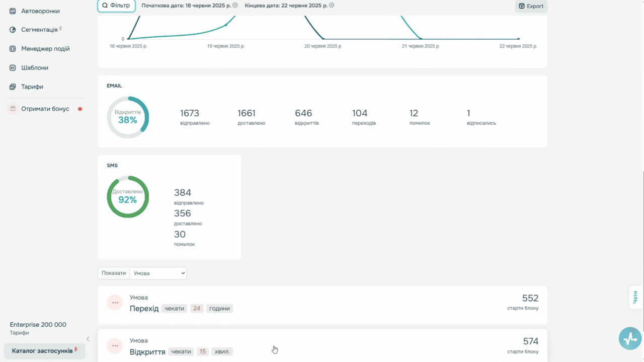Click the Тарифи card icon
The image size is (644, 362).
click(13, 87)
